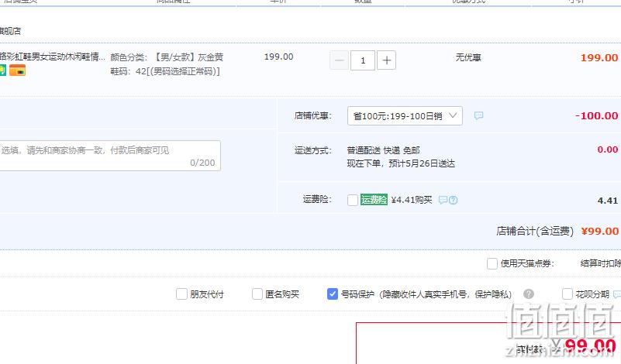Viewport: 621px width, 364px height.
Task: Click into the seller message text box
Action: click(x=109, y=156)
